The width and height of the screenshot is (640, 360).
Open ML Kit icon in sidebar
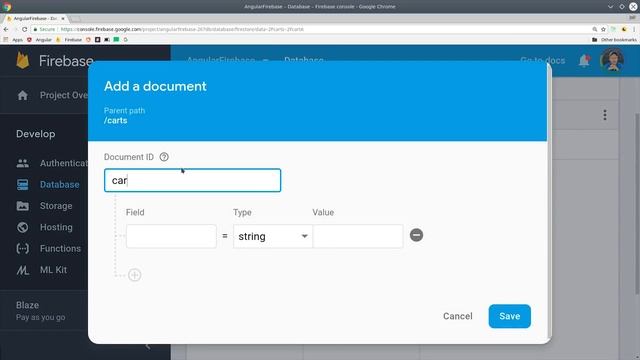point(22,270)
